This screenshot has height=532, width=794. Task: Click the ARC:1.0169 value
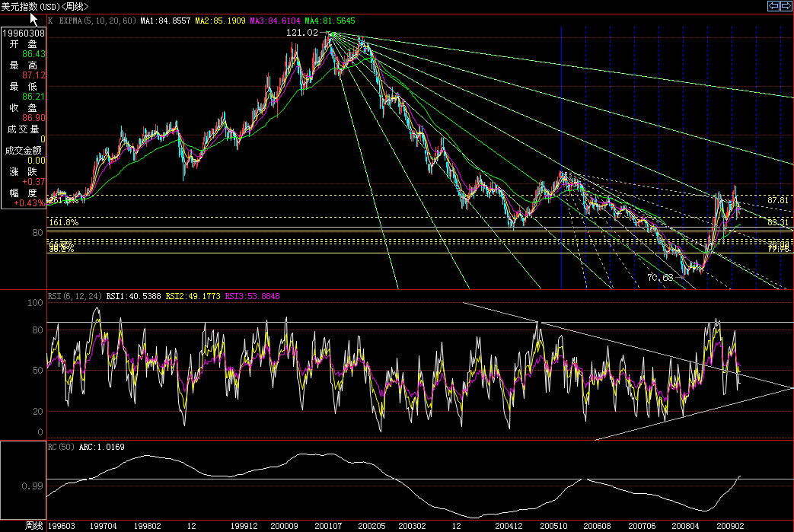102,447
